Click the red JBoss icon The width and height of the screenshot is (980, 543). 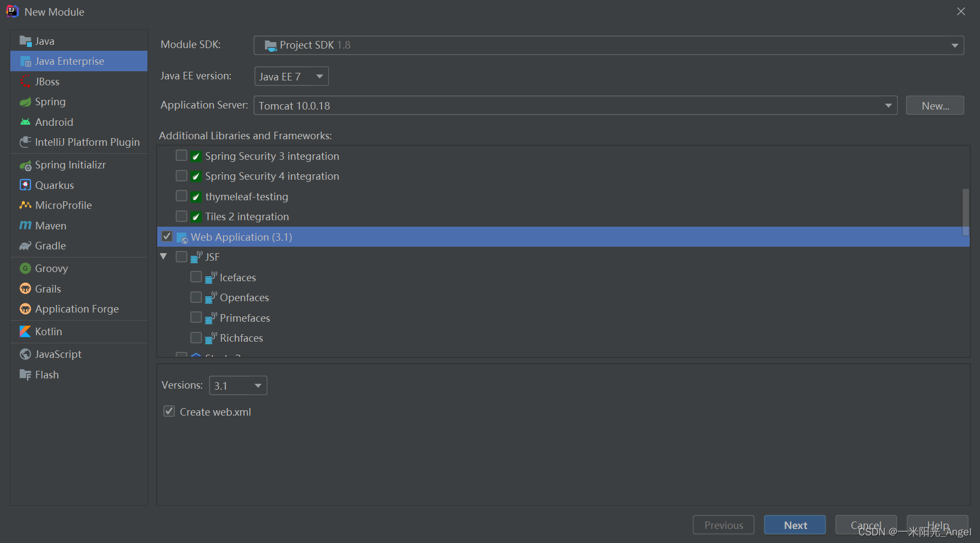[x=25, y=82]
